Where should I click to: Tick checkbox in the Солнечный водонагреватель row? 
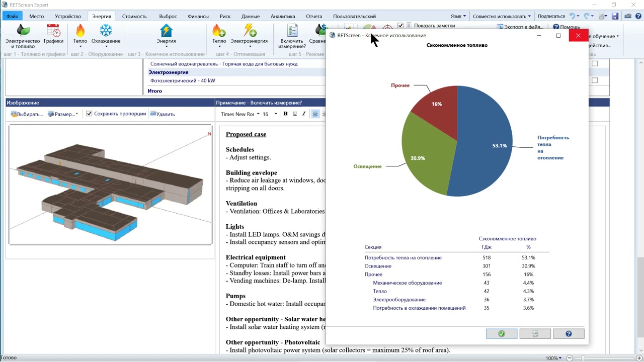(x=595, y=63)
